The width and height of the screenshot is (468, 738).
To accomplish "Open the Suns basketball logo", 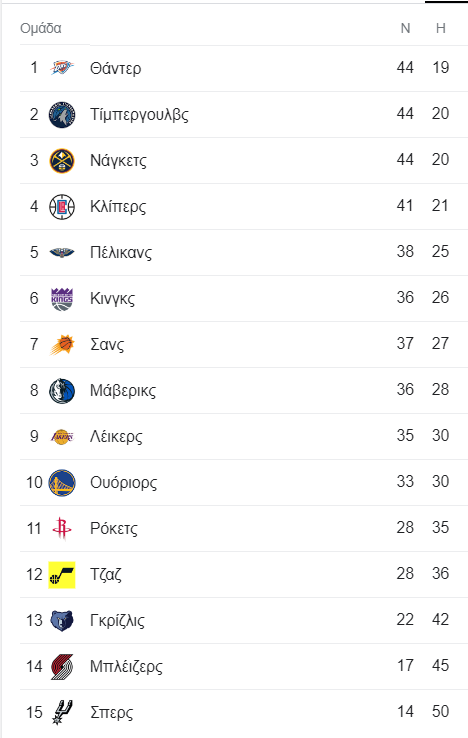I will point(62,345).
